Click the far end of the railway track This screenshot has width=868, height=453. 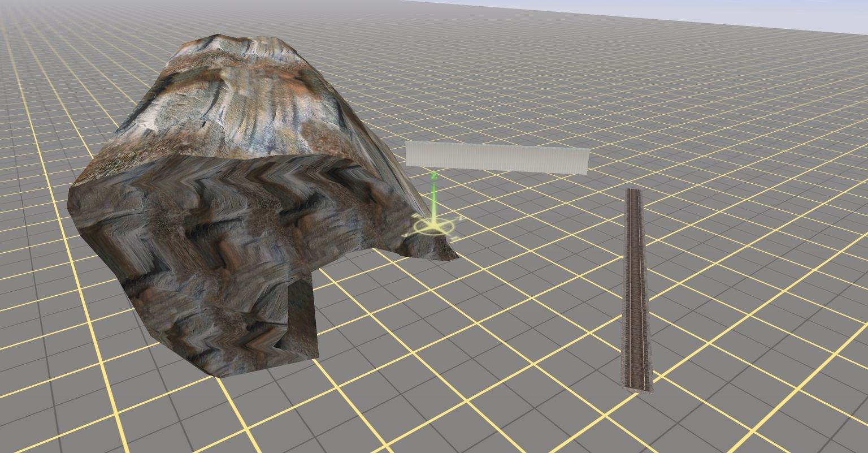633,193
